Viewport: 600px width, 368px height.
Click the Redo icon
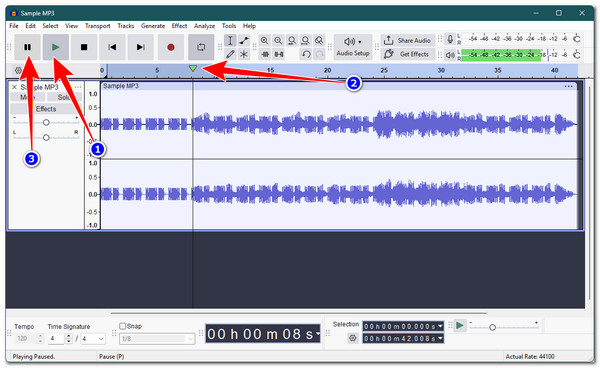pyautogui.click(x=319, y=54)
